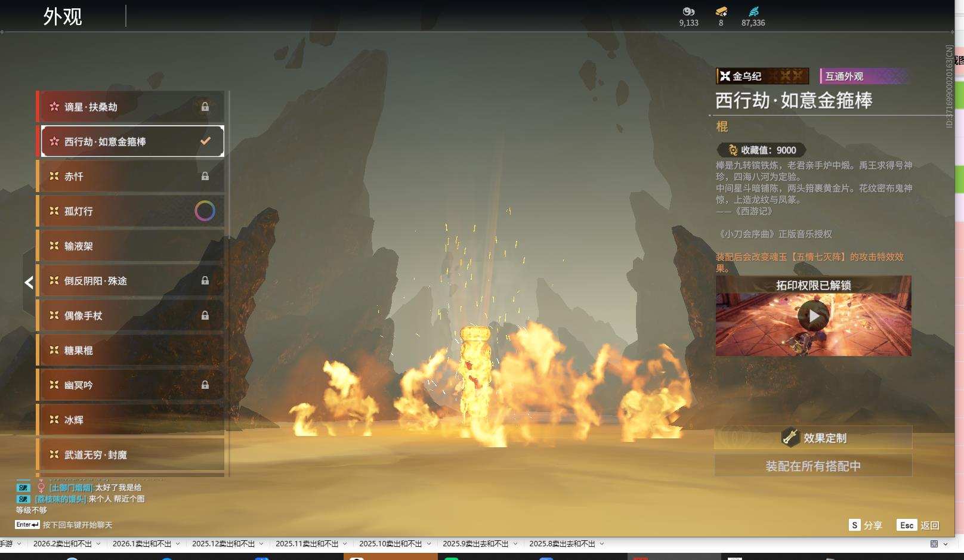The image size is (964, 560).
Task: Expand dropdown arrow of 2025.12卖出和不出 tab
Action: (261, 544)
